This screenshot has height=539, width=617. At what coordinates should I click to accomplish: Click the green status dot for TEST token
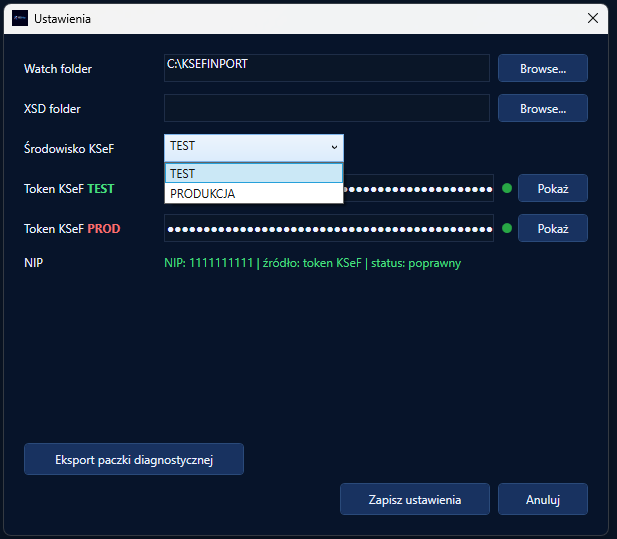pyautogui.click(x=506, y=188)
